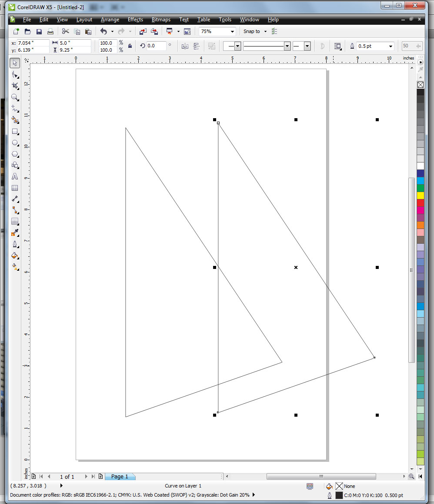Go to the first page button
This screenshot has height=504, width=434.
41,476
